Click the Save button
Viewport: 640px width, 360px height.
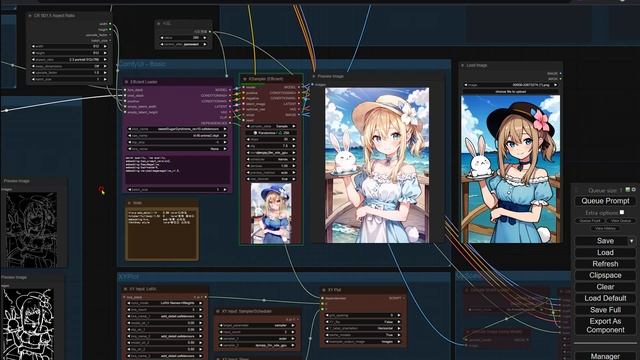[x=602, y=241]
